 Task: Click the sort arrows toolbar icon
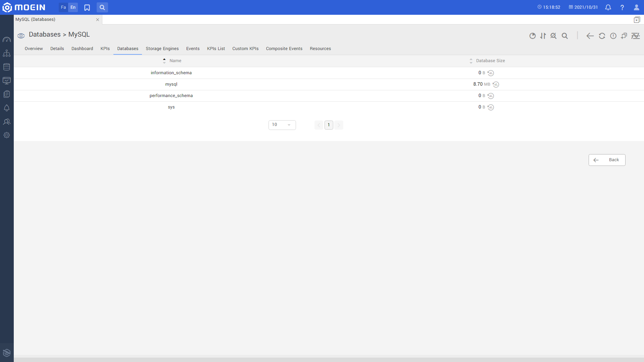click(543, 36)
